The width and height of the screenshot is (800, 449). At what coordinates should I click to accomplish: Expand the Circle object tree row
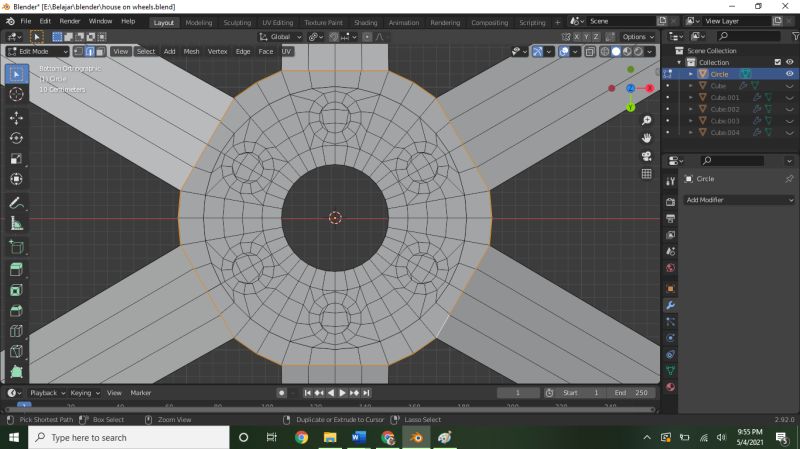tap(691, 74)
